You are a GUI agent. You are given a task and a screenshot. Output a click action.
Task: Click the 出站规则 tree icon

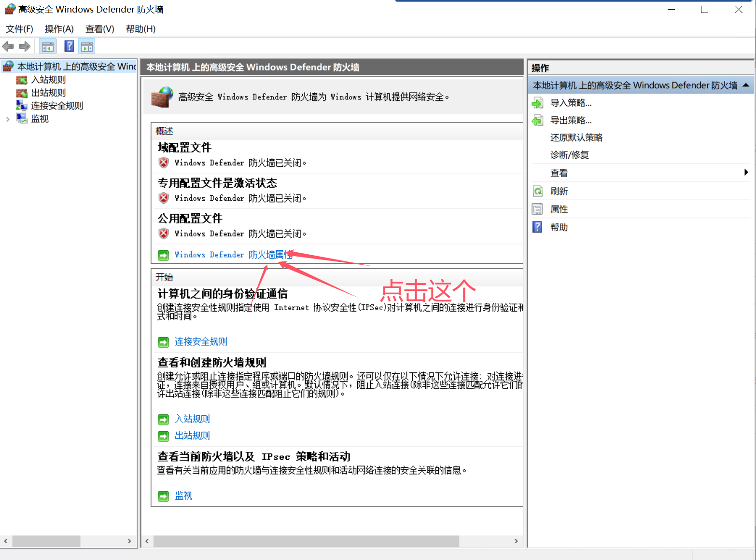[22, 93]
